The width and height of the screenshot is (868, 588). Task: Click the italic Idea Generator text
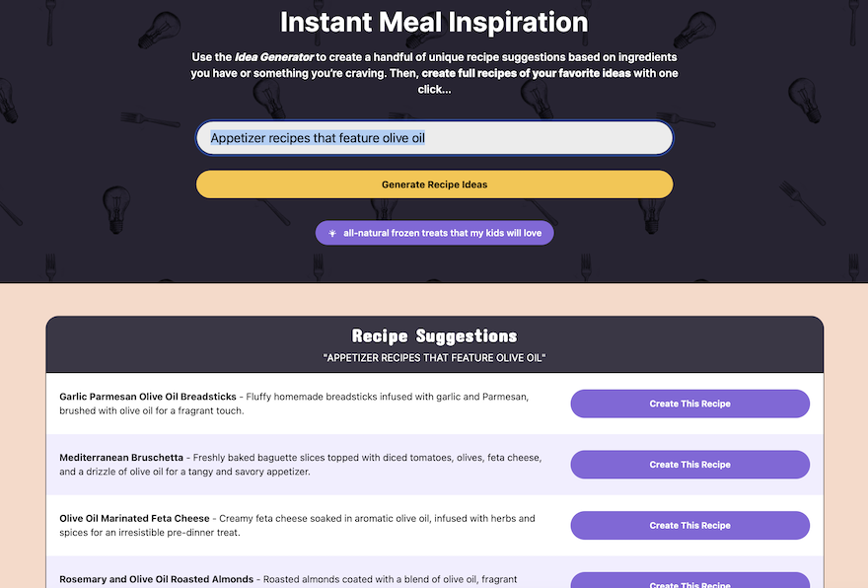273,57
